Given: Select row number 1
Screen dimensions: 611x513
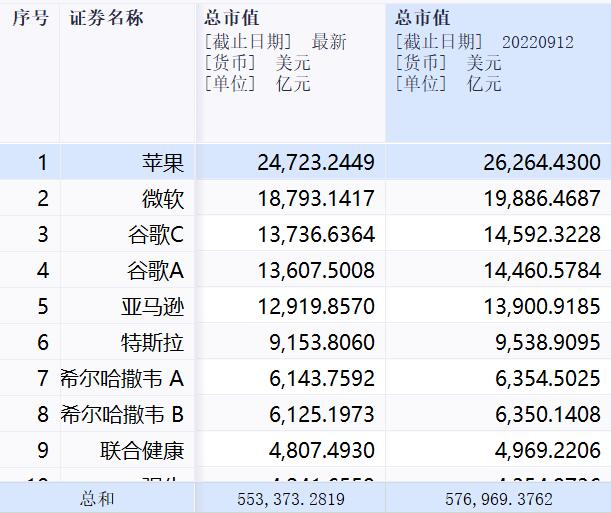Looking at the screenshot, I should 43,162.
